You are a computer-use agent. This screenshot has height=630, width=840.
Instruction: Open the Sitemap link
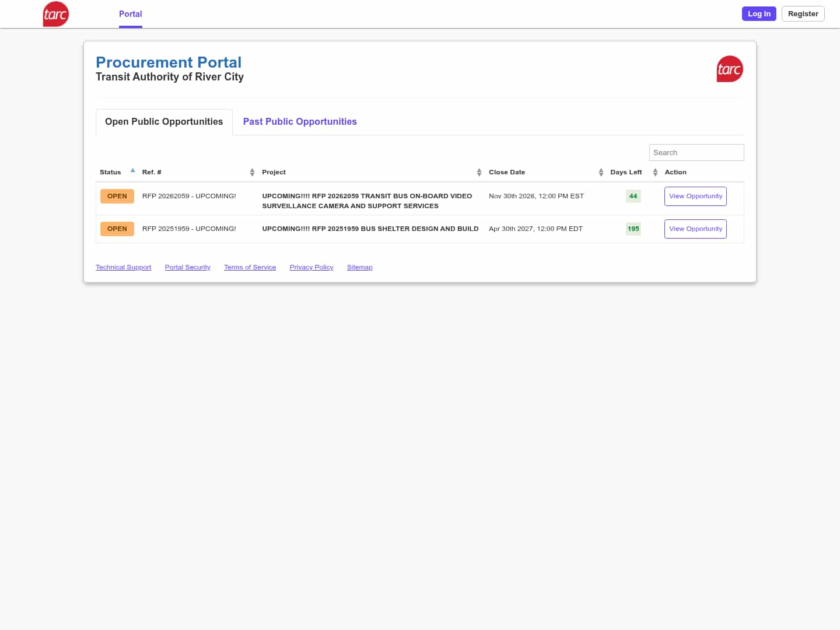point(360,267)
